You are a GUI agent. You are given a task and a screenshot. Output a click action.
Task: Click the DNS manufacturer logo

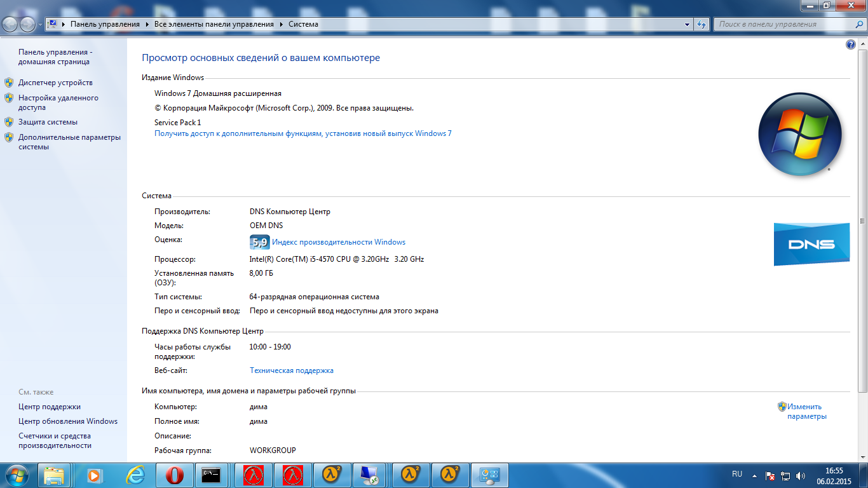point(811,244)
